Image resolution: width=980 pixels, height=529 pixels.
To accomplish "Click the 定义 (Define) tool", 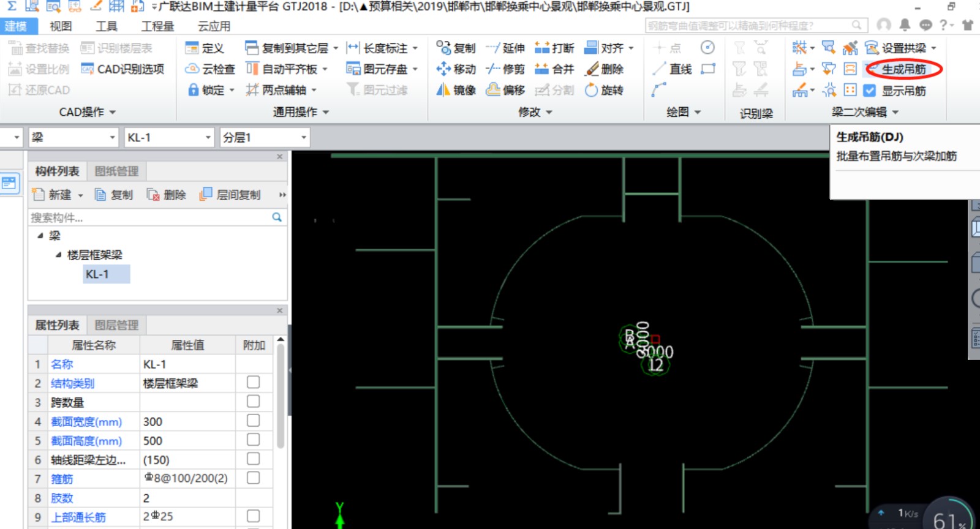I will 205,48.
